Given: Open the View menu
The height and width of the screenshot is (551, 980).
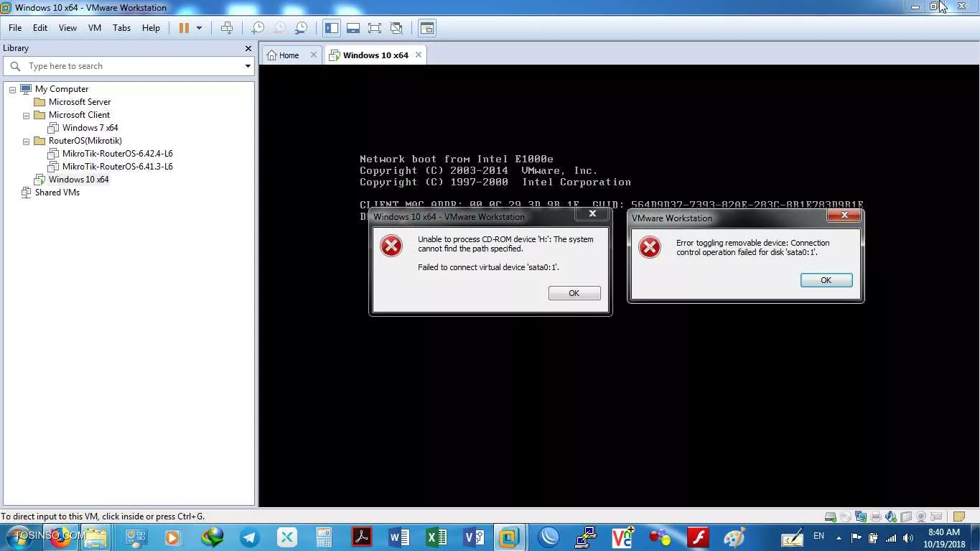Looking at the screenshot, I should (67, 28).
